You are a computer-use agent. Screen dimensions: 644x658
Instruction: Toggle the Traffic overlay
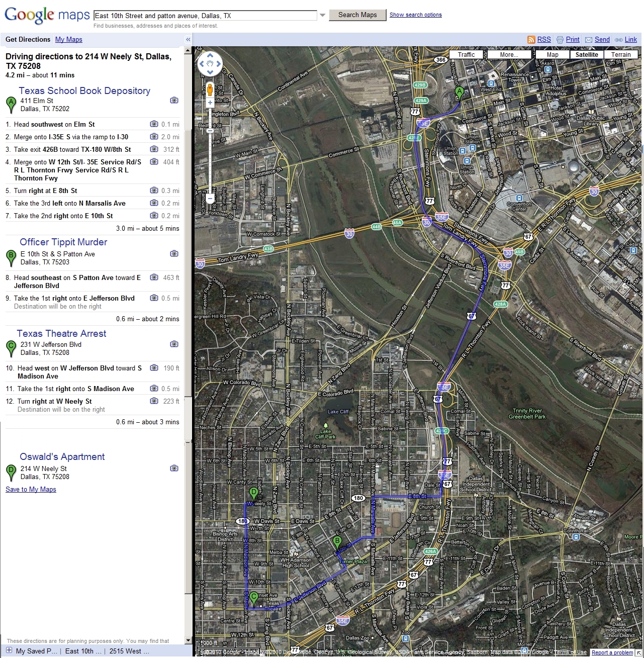pyautogui.click(x=466, y=55)
